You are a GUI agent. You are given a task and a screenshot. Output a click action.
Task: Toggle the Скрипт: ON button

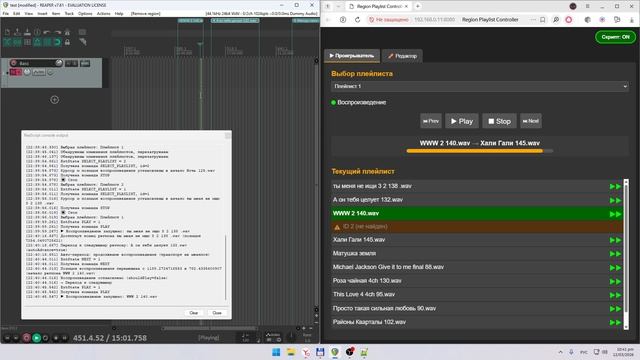tap(615, 37)
